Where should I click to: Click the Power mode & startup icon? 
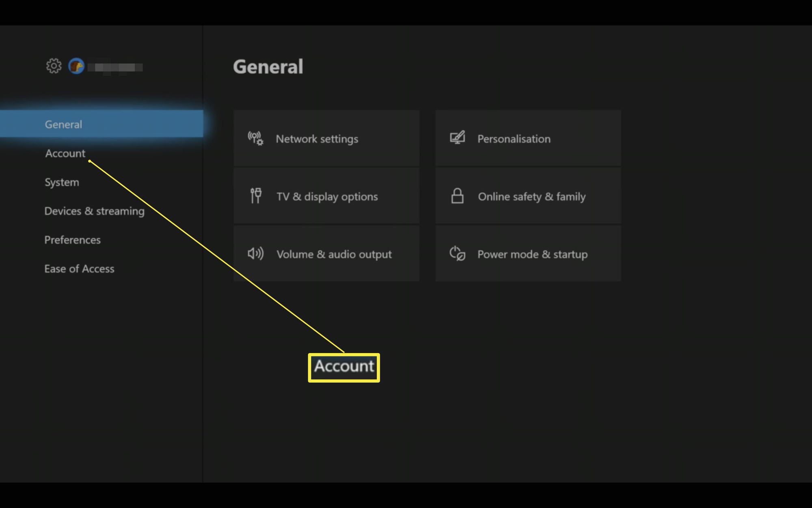pyautogui.click(x=457, y=254)
